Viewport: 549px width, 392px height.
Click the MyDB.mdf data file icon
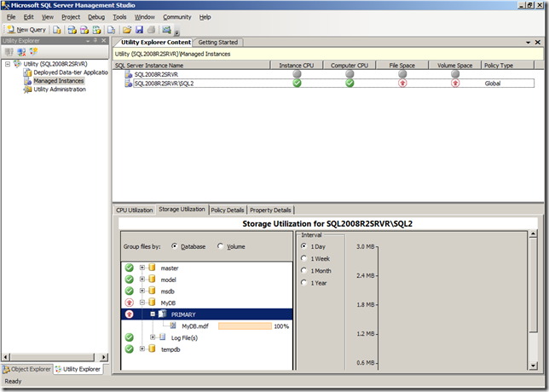click(x=174, y=326)
